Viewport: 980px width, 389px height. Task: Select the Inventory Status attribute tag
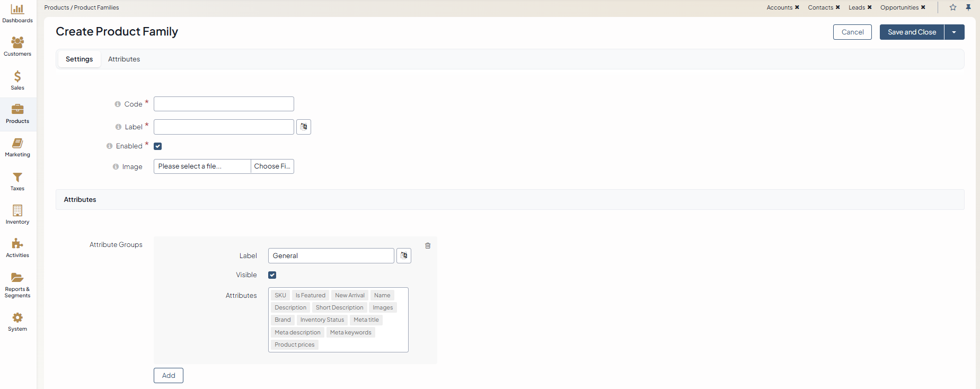(x=322, y=320)
